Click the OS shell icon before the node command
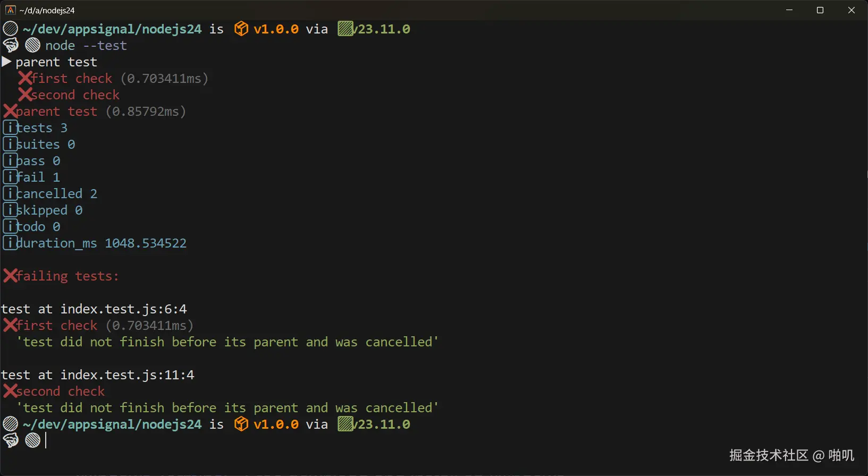The image size is (868, 476). [x=10, y=45]
